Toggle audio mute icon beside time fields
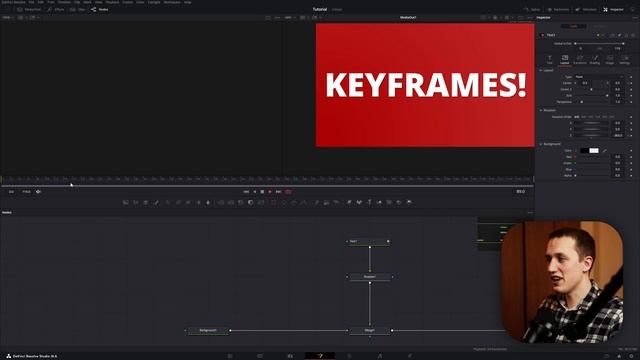640x360 pixels. pos(38,191)
